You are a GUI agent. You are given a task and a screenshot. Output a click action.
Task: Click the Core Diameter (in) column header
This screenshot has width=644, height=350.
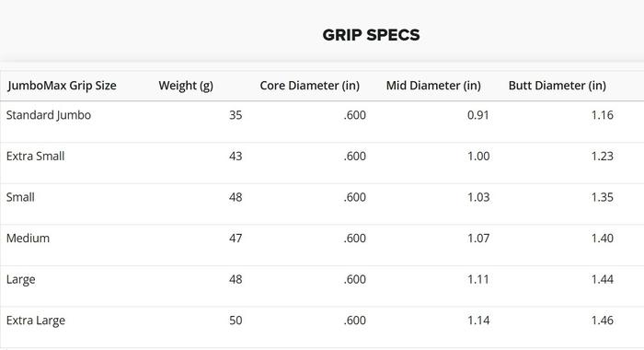tap(310, 86)
